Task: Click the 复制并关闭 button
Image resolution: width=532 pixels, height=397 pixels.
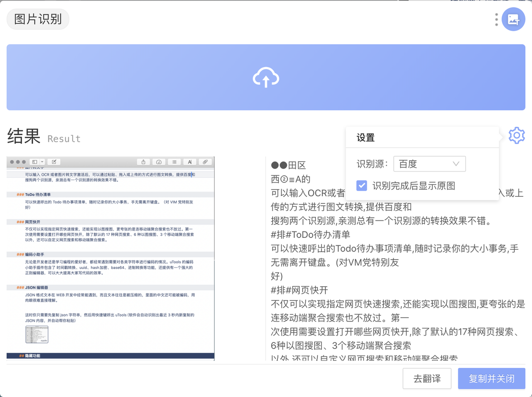Action: [491, 379]
